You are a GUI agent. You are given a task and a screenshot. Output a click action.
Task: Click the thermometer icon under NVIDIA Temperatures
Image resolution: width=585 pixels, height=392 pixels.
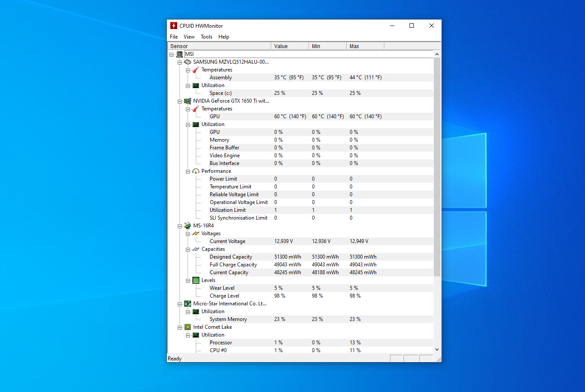pos(196,109)
